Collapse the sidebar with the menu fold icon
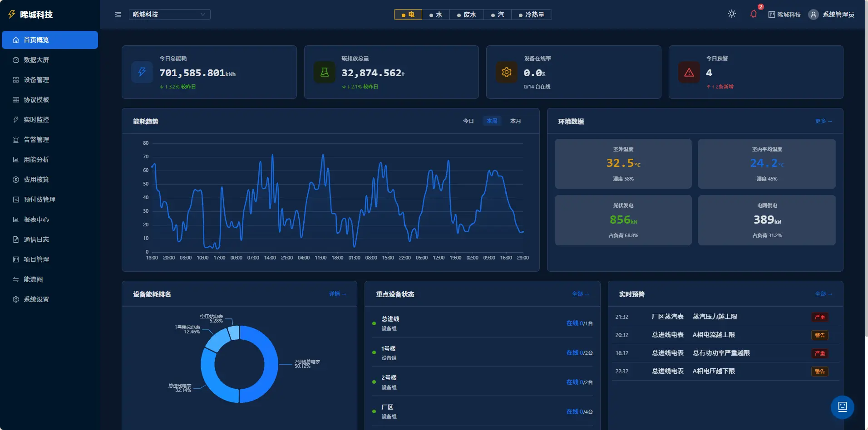868x430 pixels. point(118,15)
